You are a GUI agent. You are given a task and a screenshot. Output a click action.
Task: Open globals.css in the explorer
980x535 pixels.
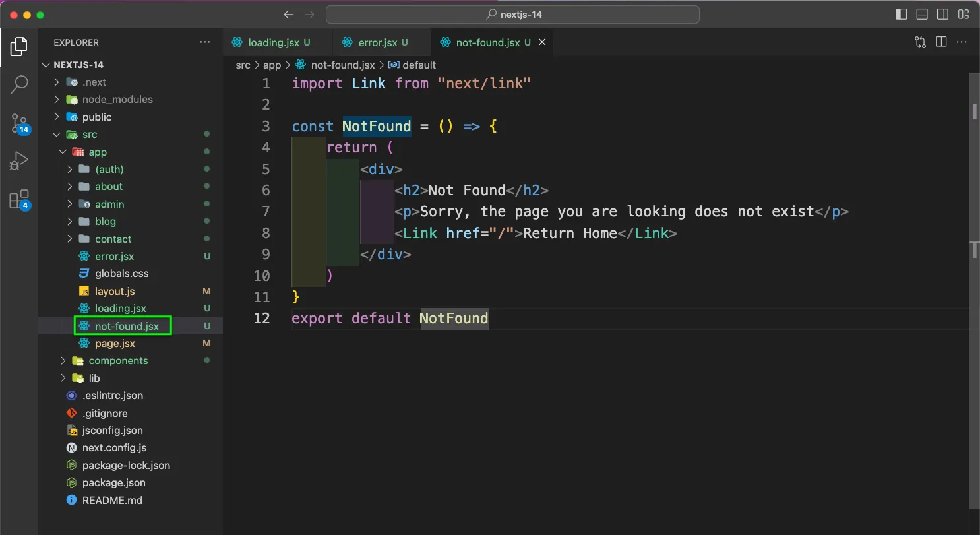click(x=131, y=274)
